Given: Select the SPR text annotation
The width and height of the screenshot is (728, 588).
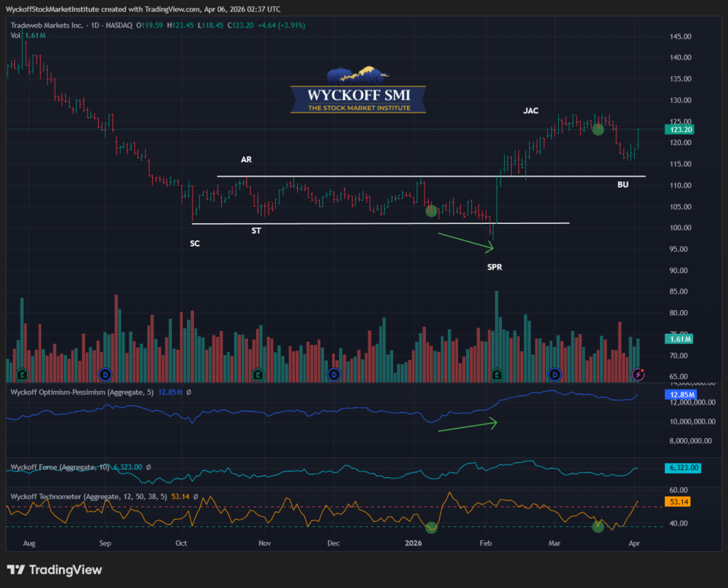Looking at the screenshot, I should tap(495, 267).
